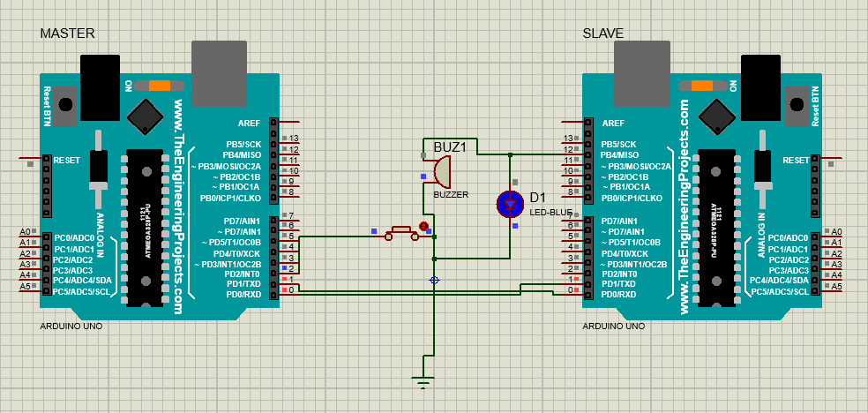Click master PC4/ADC4/SDA pin label
868x413 pixels.
[x=83, y=280]
